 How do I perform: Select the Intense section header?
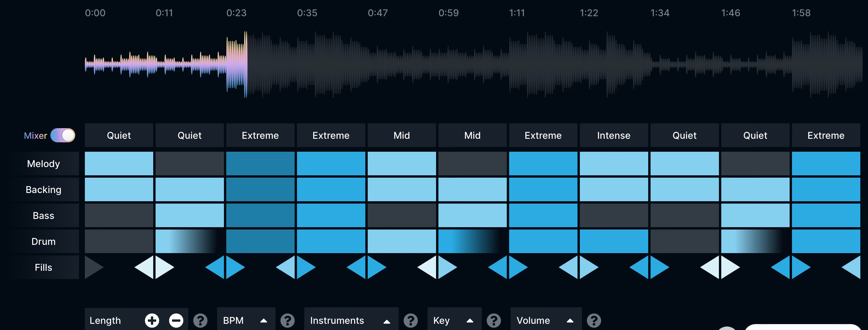(x=614, y=136)
